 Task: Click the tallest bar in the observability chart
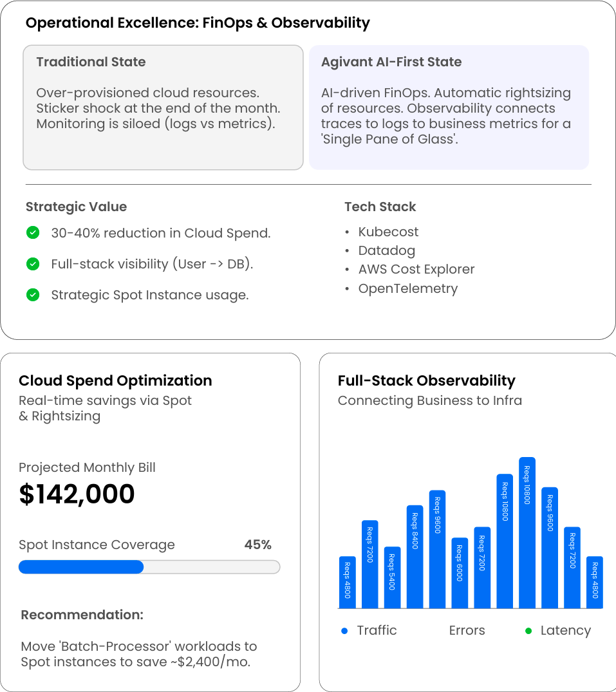pyautogui.click(x=527, y=533)
